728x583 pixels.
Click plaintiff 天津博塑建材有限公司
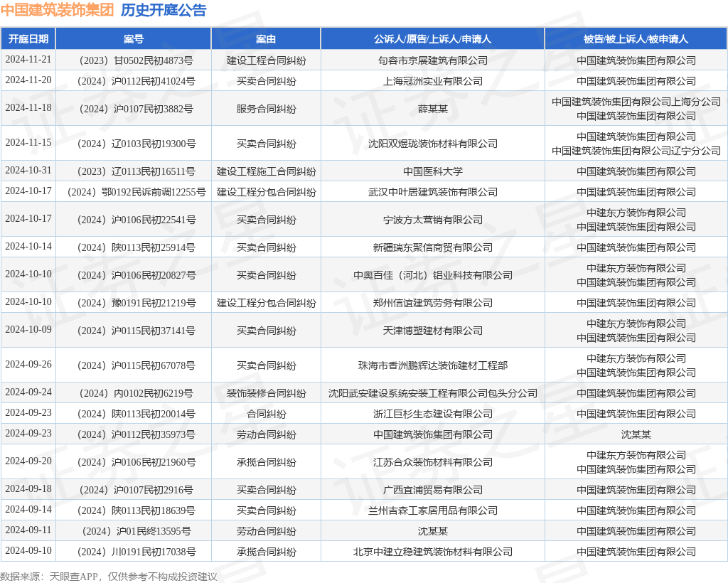(433, 331)
